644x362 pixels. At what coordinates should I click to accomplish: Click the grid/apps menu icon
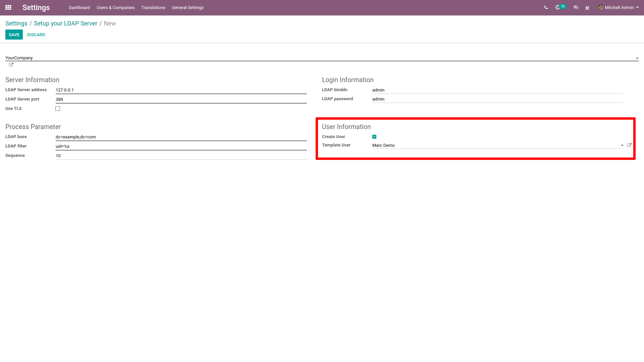(x=8, y=7)
